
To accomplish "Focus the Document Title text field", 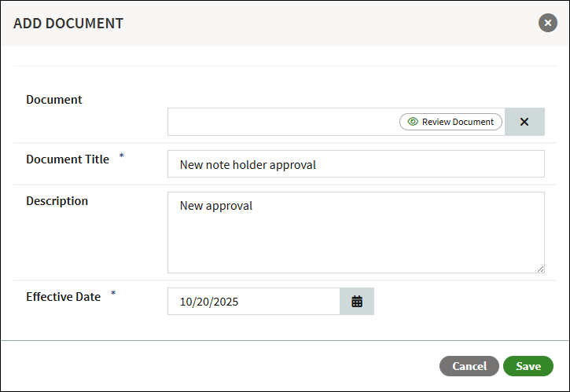I will (355, 164).
